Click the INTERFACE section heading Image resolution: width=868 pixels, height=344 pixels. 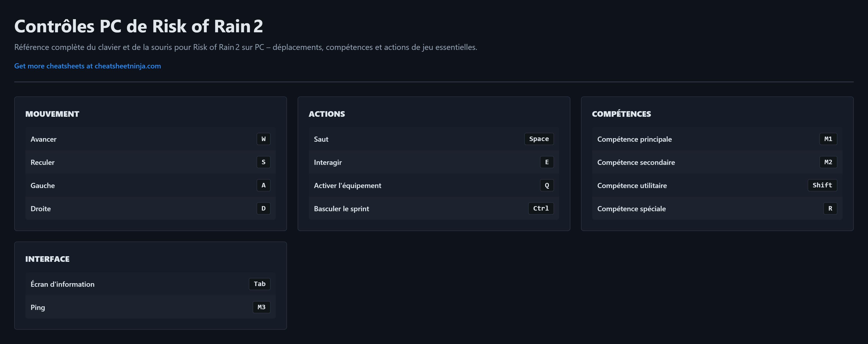point(47,259)
